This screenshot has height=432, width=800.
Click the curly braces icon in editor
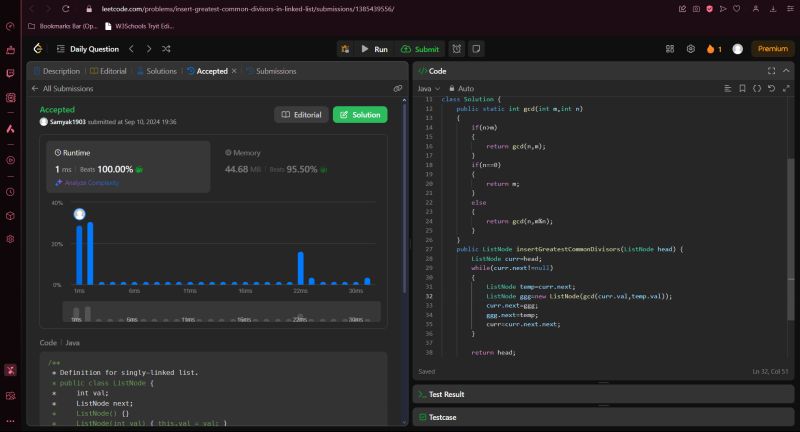[757, 89]
